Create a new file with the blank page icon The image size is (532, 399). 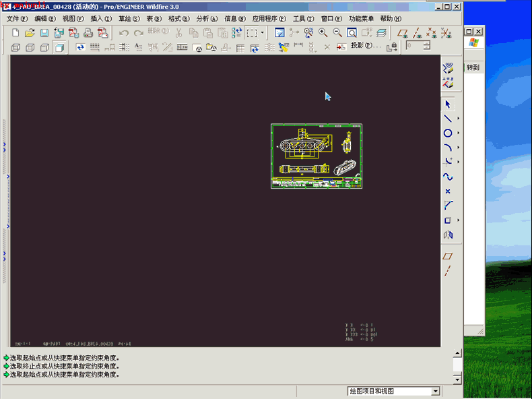(x=15, y=33)
